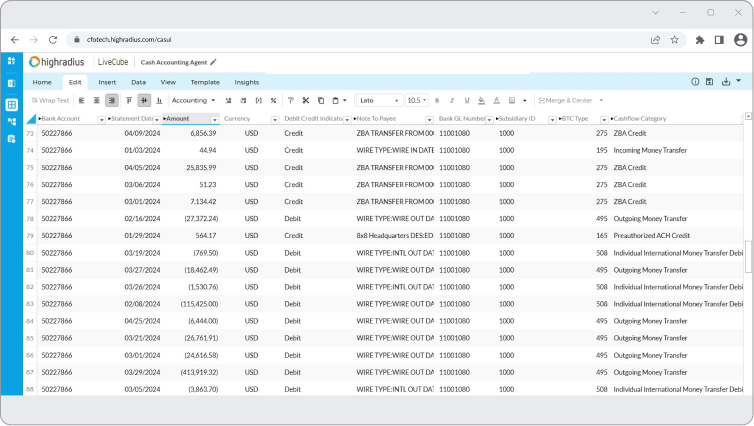
Task: Open the Lato font family dropdown
Action: click(x=378, y=100)
